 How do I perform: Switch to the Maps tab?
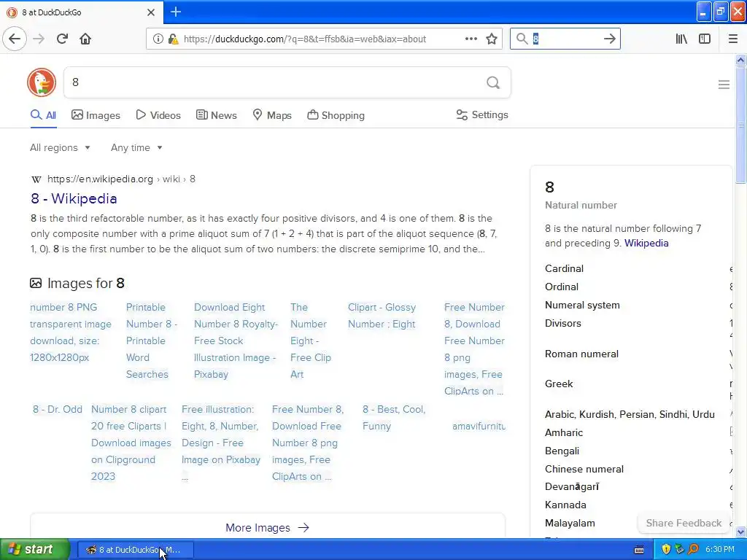(x=272, y=115)
